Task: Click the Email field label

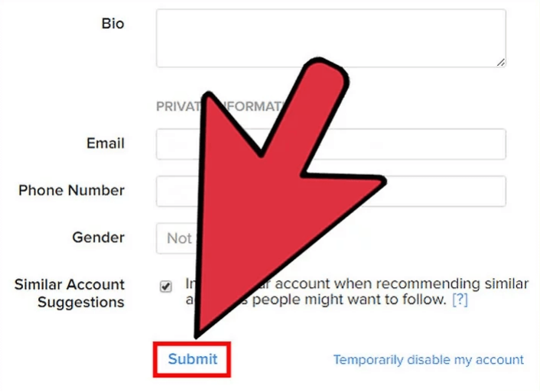Action: 106,143
